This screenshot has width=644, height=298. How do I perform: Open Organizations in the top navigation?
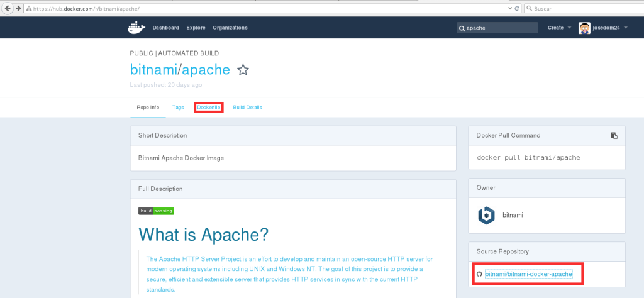(230, 28)
